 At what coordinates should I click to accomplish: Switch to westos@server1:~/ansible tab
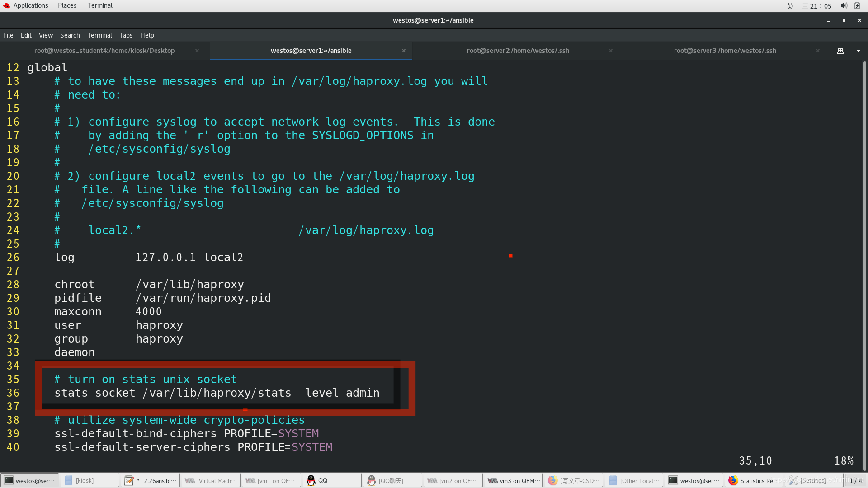pyautogui.click(x=311, y=51)
